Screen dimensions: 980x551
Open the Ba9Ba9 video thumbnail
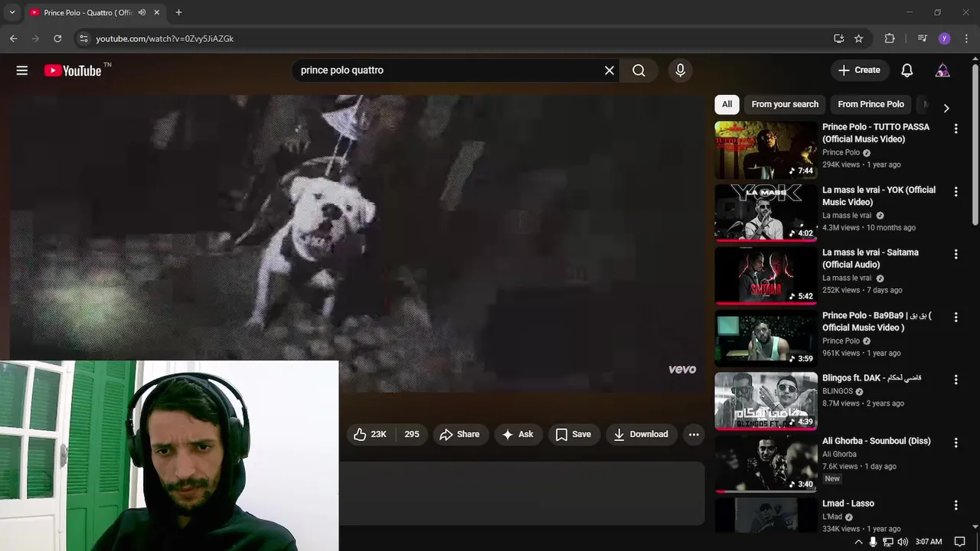pos(766,338)
